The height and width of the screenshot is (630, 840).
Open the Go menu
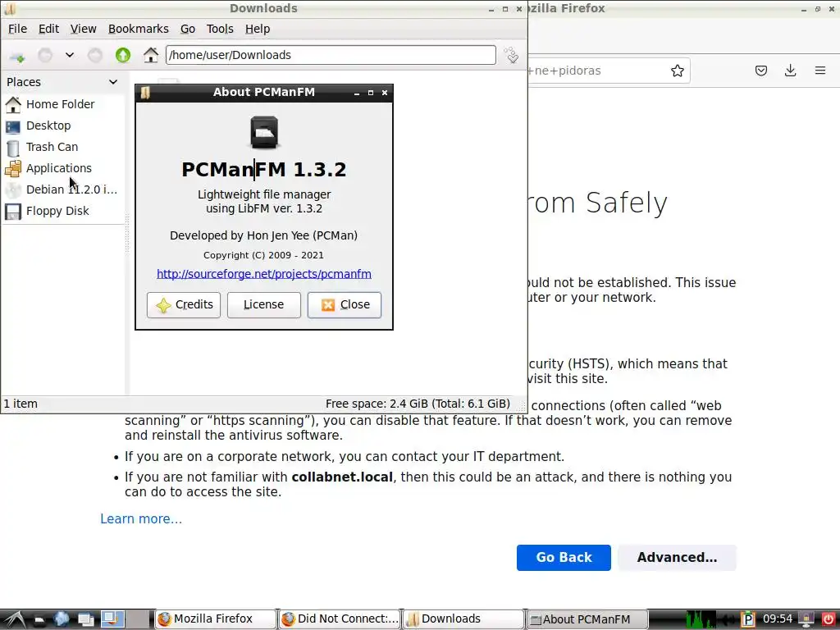point(188,29)
